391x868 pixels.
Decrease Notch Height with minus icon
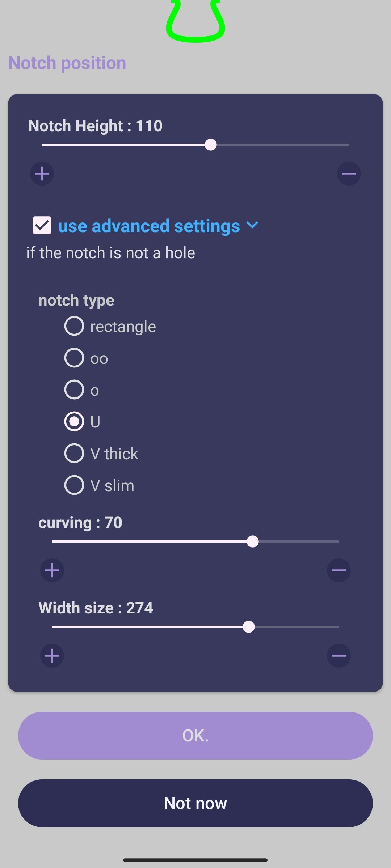pyautogui.click(x=349, y=174)
